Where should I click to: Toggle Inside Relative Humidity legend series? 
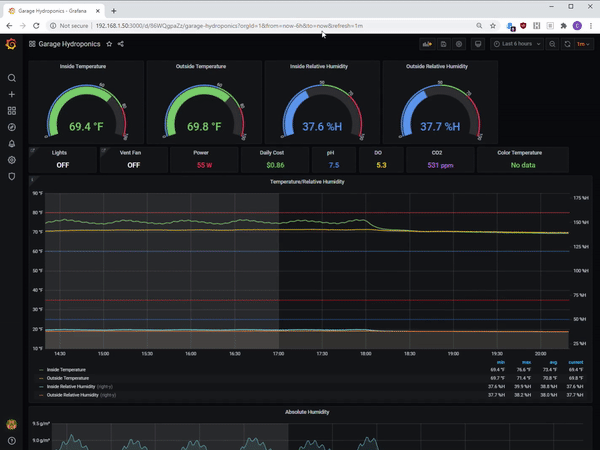click(x=71, y=386)
